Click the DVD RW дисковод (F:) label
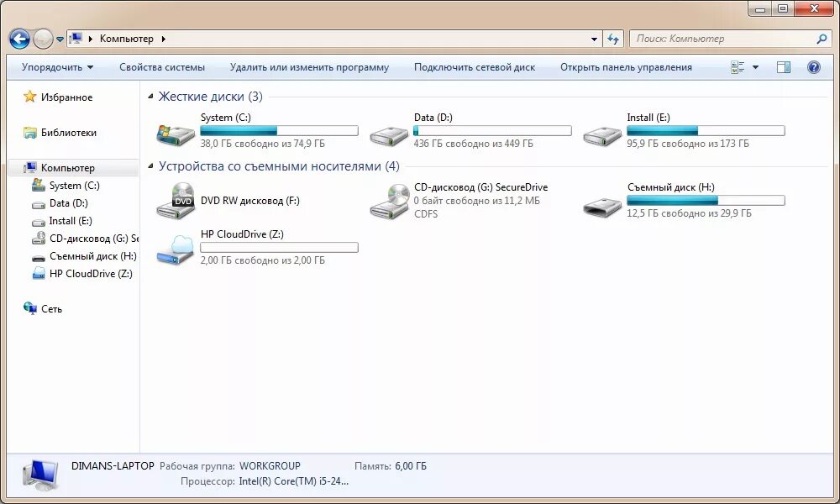The width and height of the screenshot is (840, 504). pos(249,201)
